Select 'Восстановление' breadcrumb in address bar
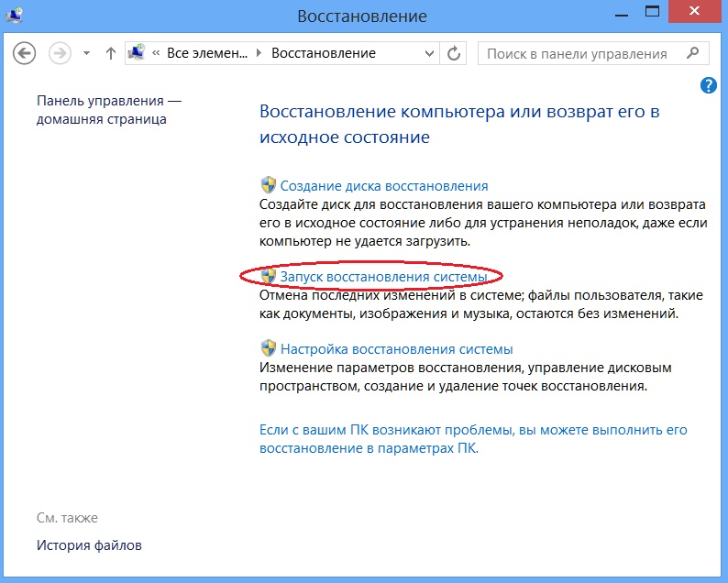The height and width of the screenshot is (583, 728). point(323,53)
